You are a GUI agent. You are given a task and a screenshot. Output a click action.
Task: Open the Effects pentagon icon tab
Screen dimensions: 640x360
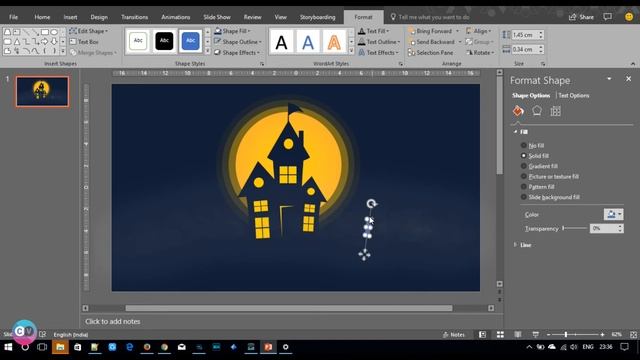coord(537,111)
